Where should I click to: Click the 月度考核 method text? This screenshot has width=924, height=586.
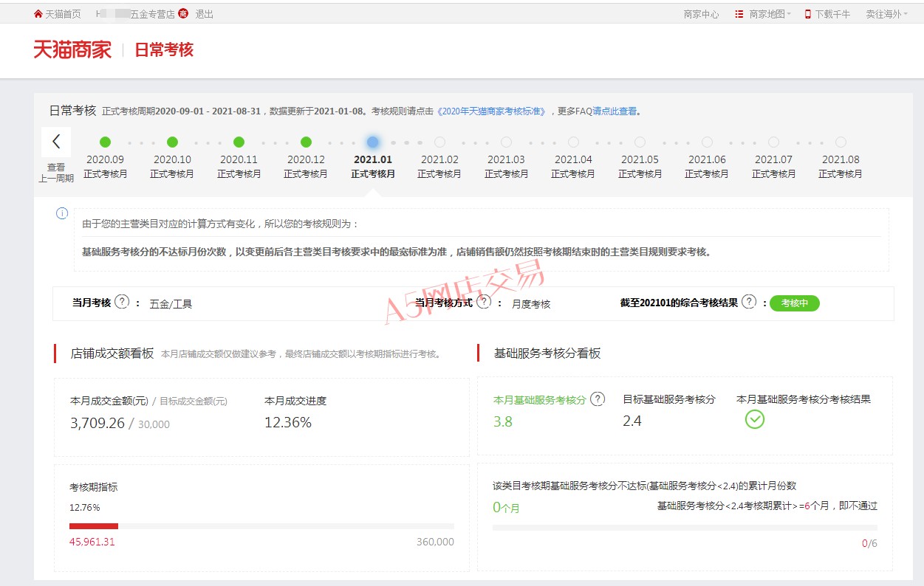(531, 303)
